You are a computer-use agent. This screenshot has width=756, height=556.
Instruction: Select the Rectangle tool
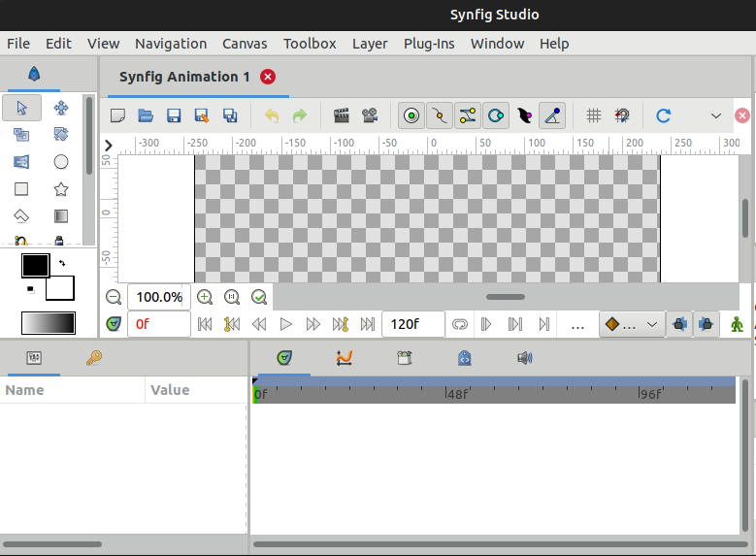click(x=21, y=188)
